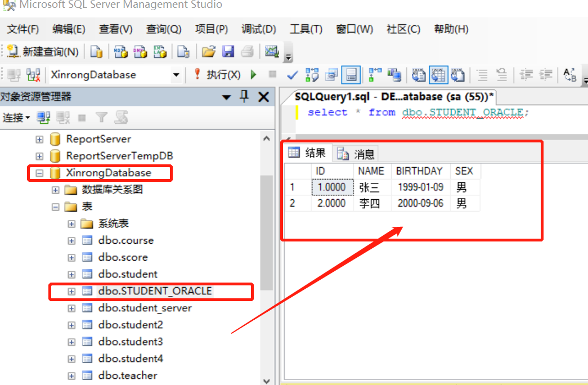
Task: Toggle auto-hide pin on Object Explorer
Action: pyautogui.click(x=245, y=96)
